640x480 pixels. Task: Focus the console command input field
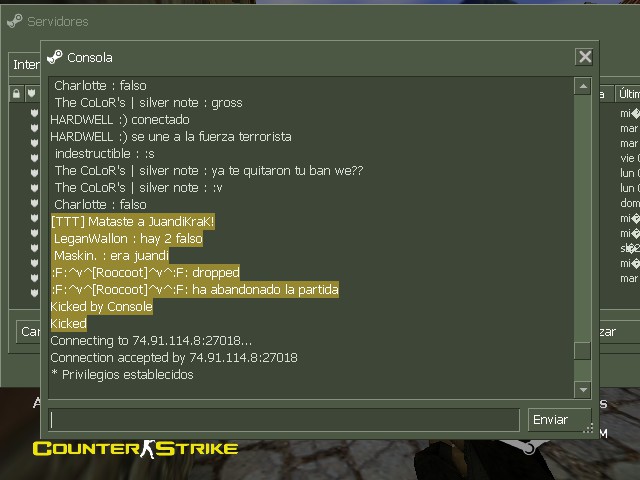pyautogui.click(x=284, y=420)
